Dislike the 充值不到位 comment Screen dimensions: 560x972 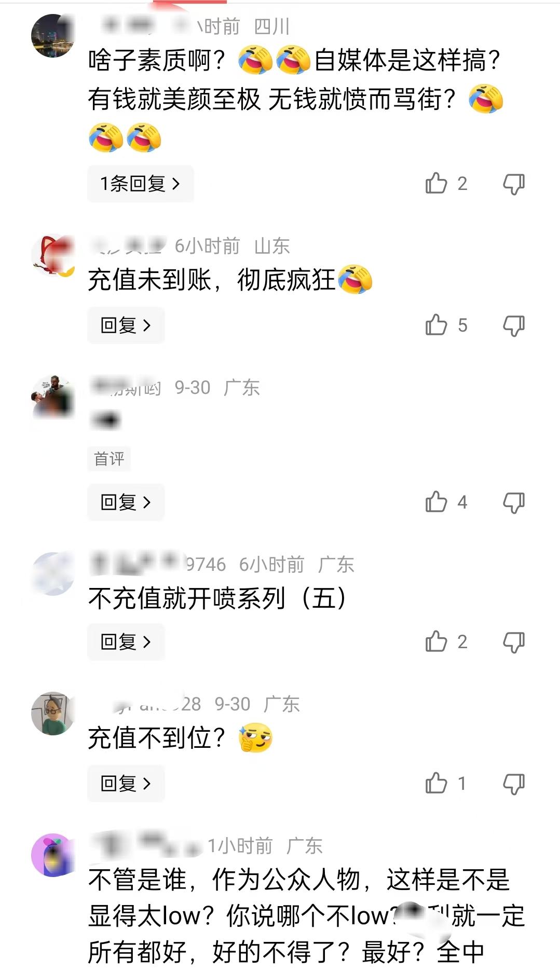click(514, 784)
